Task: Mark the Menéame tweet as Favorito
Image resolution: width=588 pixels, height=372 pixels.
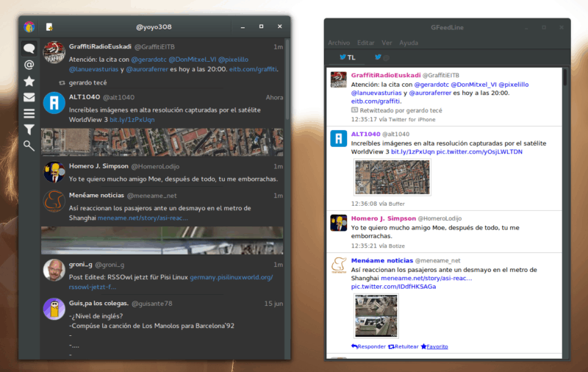Action: click(x=434, y=346)
